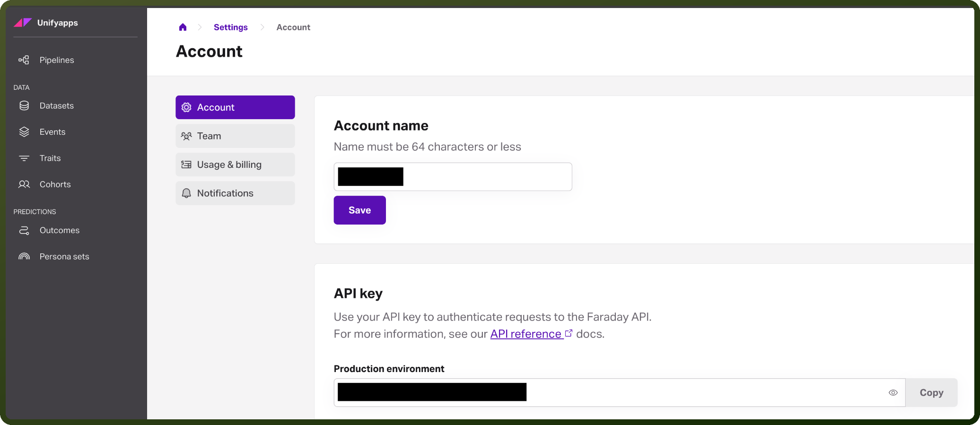Viewport: 980px width, 425px height.
Task: Open the Usage & billing tab
Action: click(x=235, y=165)
